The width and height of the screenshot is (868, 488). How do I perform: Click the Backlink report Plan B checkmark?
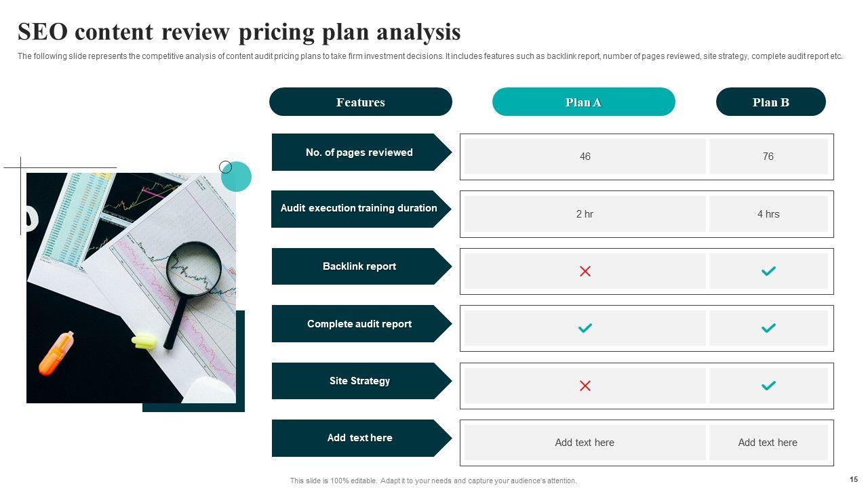(x=768, y=271)
